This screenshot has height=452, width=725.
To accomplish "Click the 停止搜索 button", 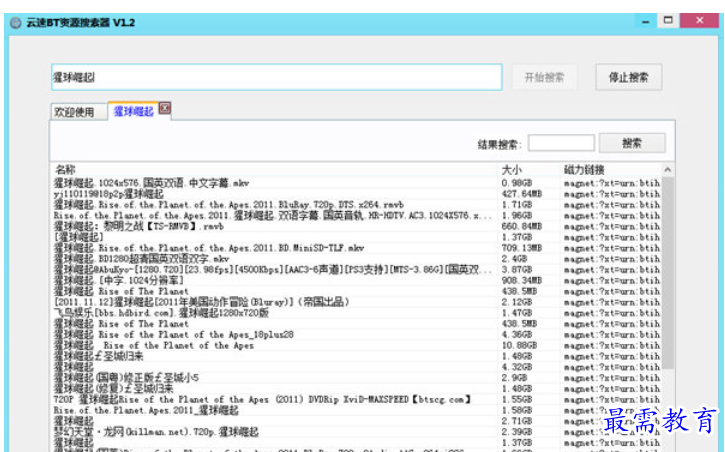I will click(x=628, y=77).
